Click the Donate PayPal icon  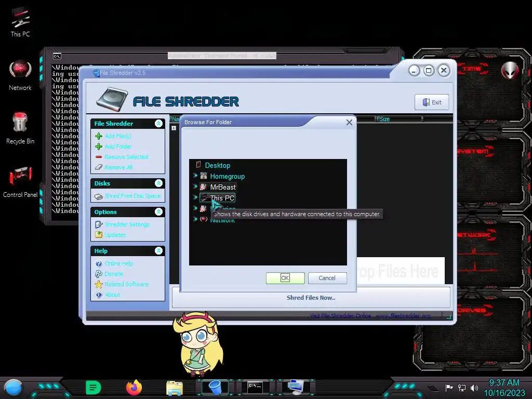point(99,274)
